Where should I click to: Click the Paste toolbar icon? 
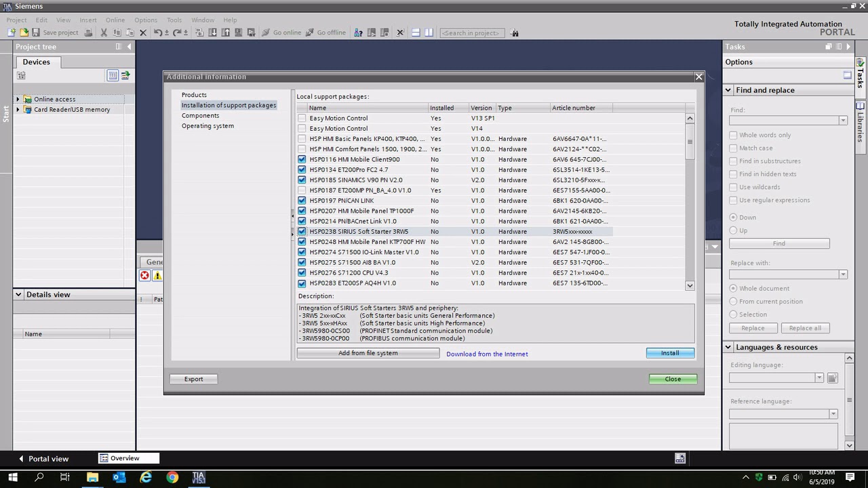[x=130, y=32]
